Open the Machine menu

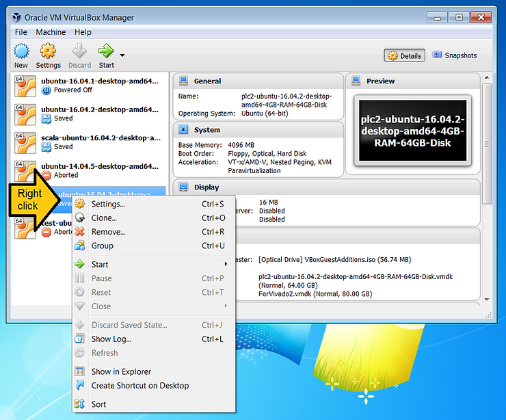click(x=51, y=32)
